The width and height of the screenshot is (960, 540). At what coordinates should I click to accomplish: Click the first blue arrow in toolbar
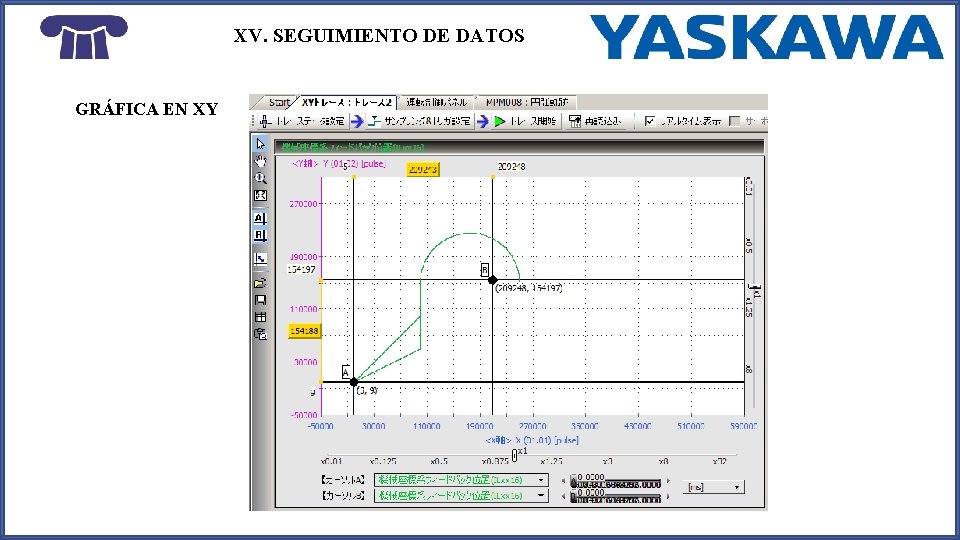[357, 121]
